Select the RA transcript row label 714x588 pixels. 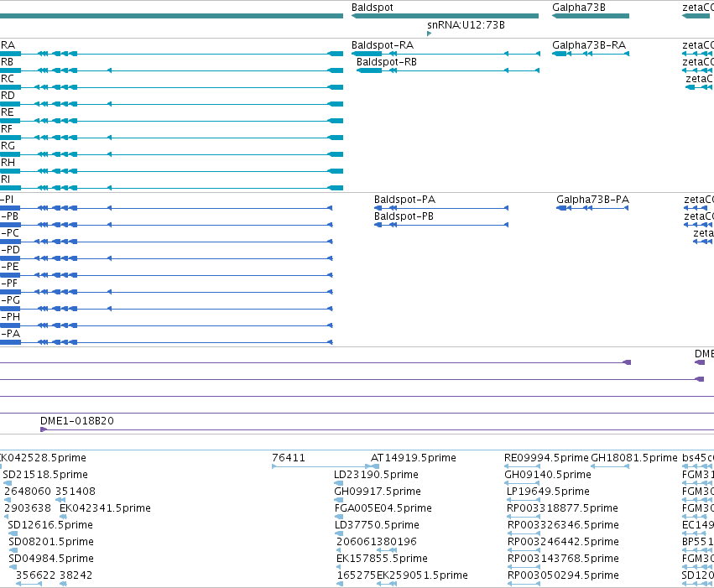pos(8,45)
